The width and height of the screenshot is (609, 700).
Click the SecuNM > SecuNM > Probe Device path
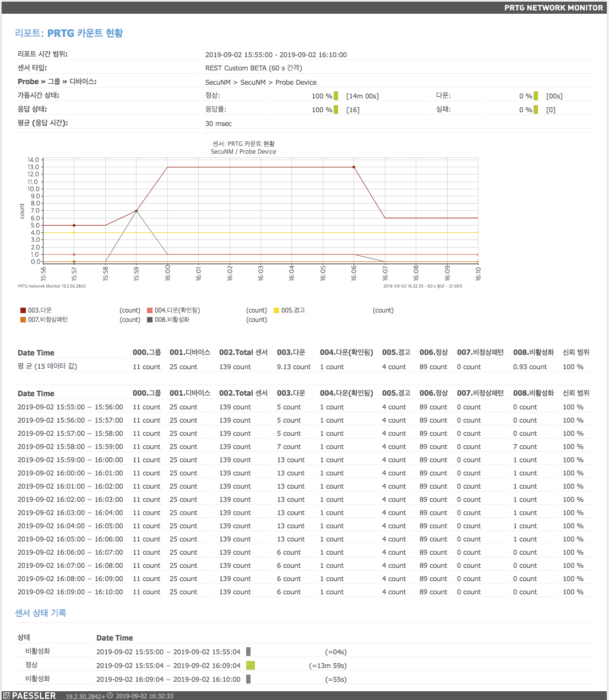(261, 83)
